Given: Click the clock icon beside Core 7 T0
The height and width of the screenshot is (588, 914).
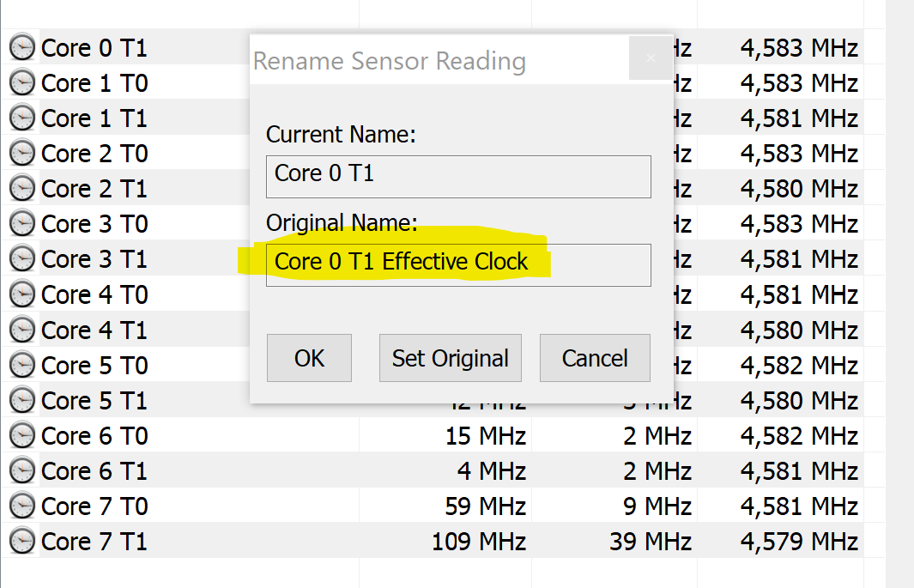Looking at the screenshot, I should pyautogui.click(x=21, y=506).
